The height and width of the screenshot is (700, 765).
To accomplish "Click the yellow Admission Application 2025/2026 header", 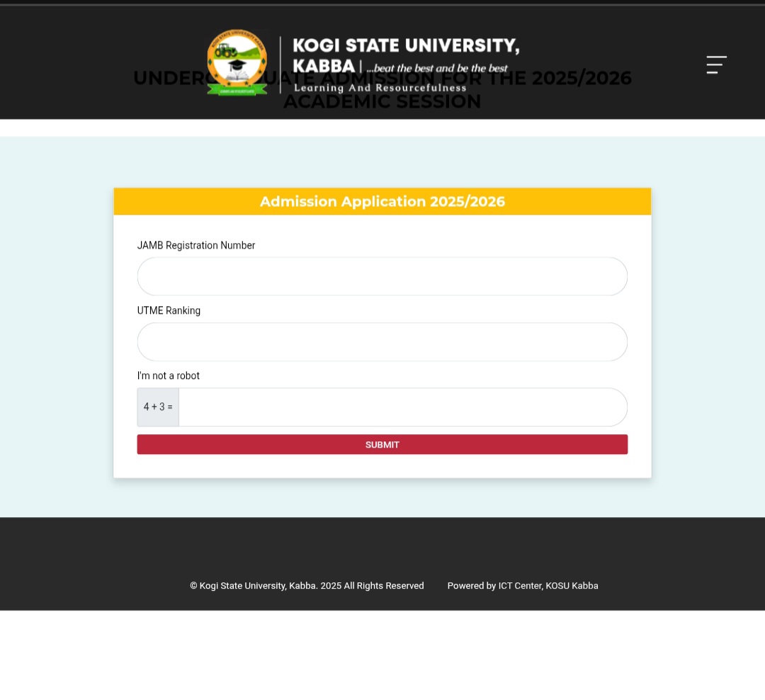I will point(382,201).
